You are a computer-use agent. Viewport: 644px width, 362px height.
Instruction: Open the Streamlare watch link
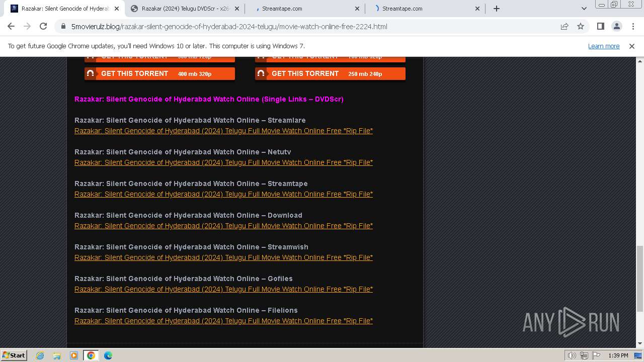point(223,131)
